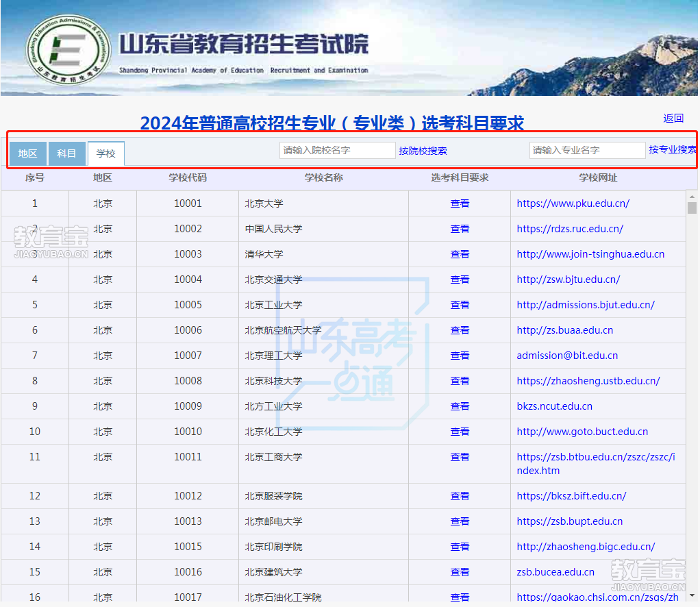Click the table scrollbar down arrow
This screenshot has height=607, width=700.
(692, 595)
